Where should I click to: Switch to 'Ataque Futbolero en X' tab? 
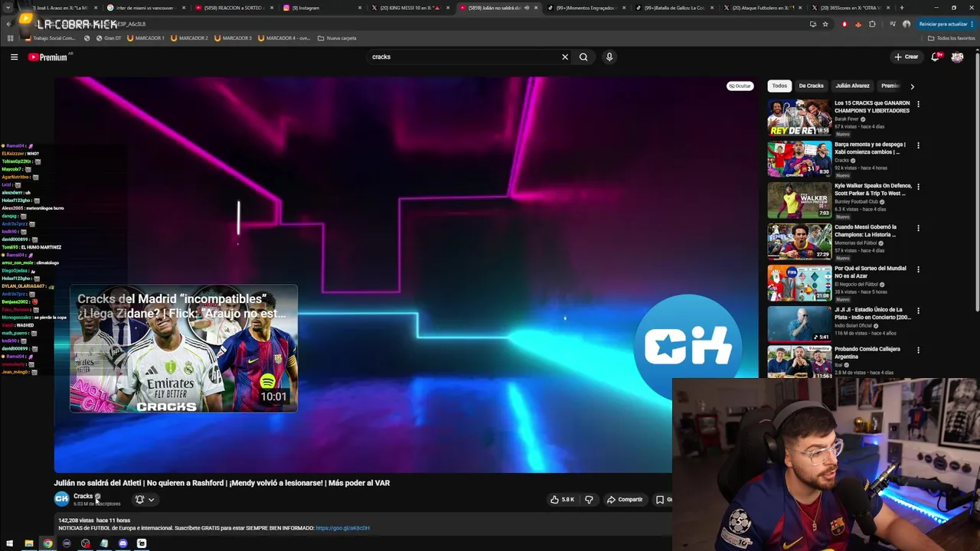(x=763, y=8)
